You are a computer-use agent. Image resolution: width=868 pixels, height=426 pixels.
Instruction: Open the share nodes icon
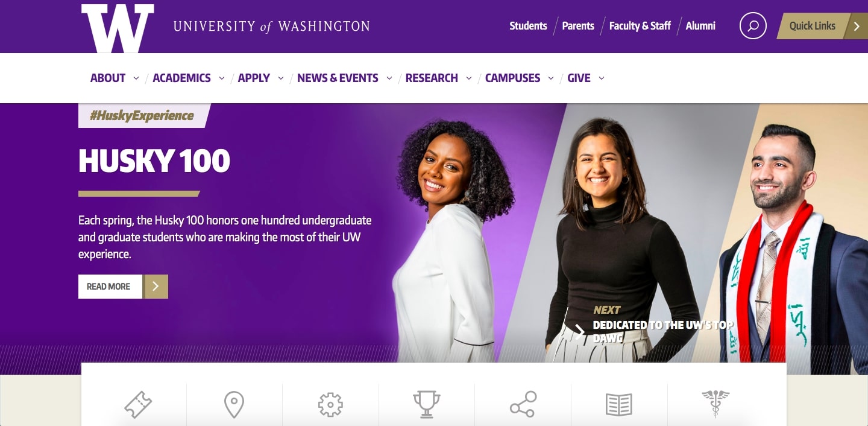pyautogui.click(x=523, y=404)
